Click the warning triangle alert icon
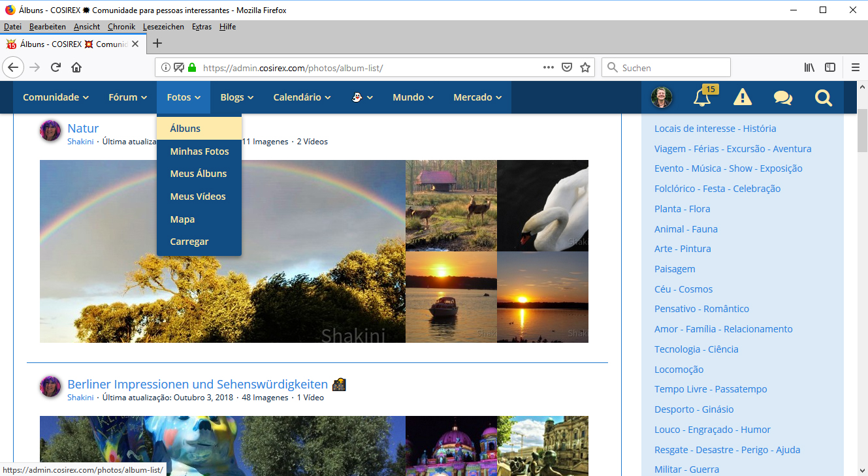The width and height of the screenshot is (868, 476). 743,98
